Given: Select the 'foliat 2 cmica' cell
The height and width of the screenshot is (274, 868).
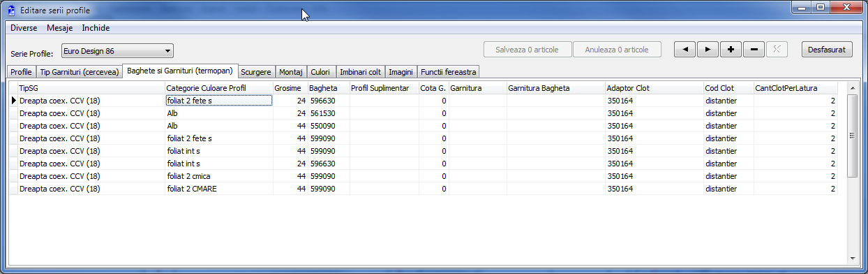Looking at the screenshot, I should 219,176.
